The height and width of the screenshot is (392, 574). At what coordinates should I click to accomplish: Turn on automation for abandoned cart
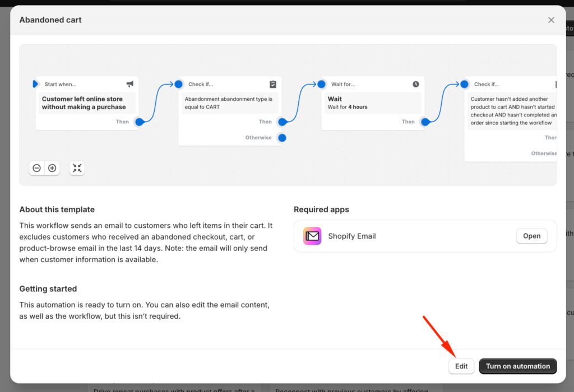tap(517, 366)
